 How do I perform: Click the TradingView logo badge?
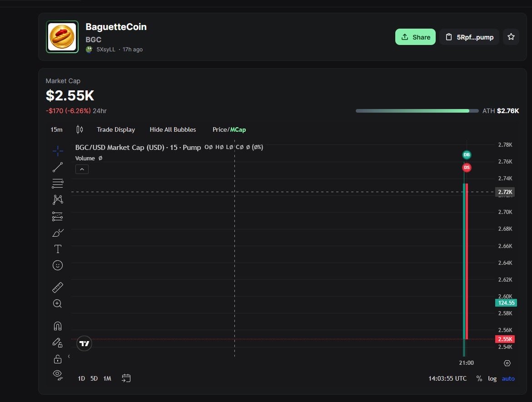tap(84, 344)
